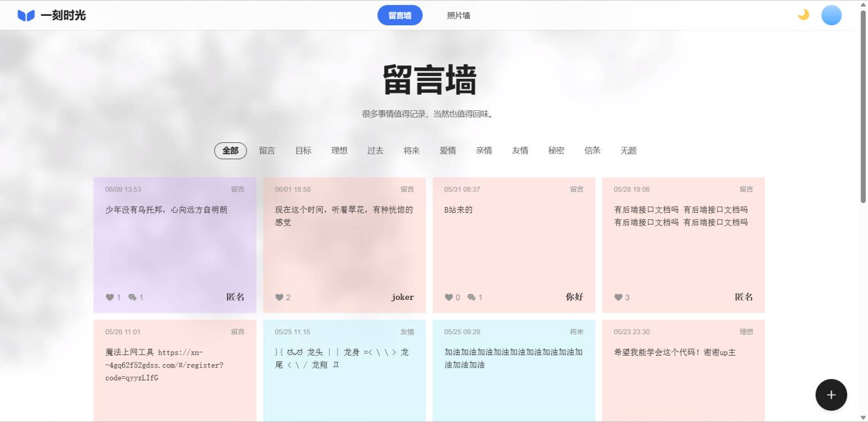Open comments on the "B站来的" card

471,297
